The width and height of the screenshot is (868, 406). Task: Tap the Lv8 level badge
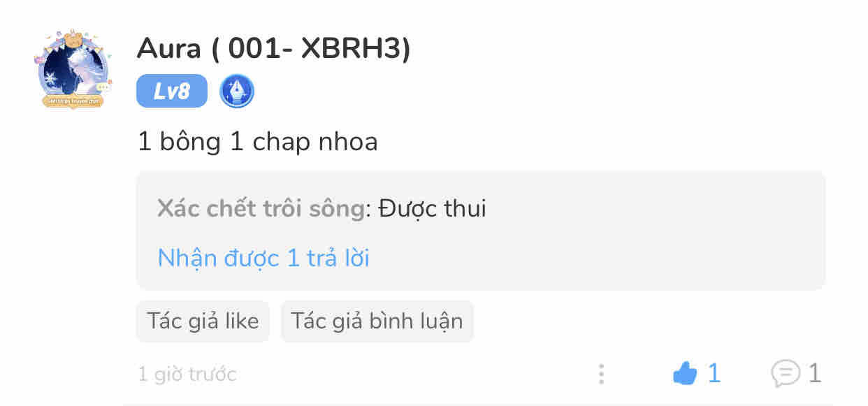(172, 92)
